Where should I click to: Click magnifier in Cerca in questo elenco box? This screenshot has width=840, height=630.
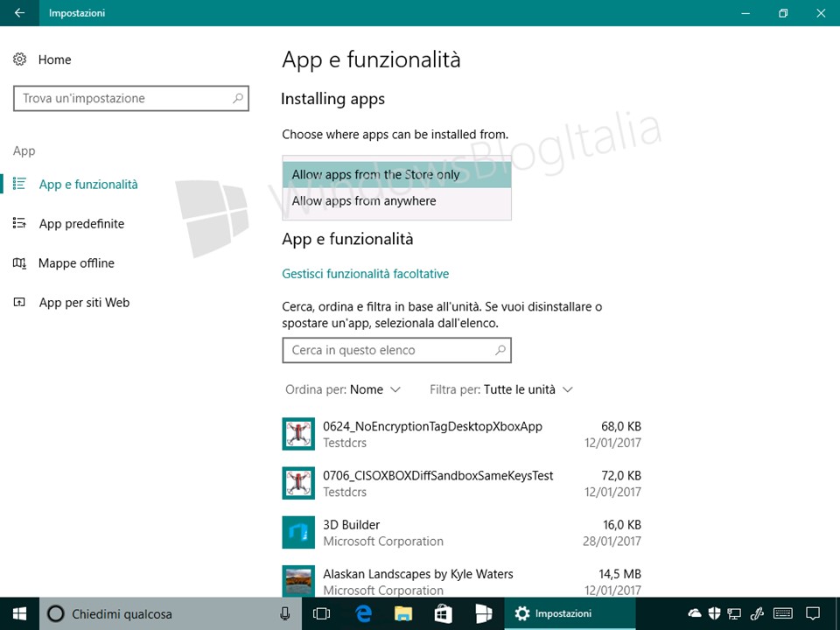(500, 350)
